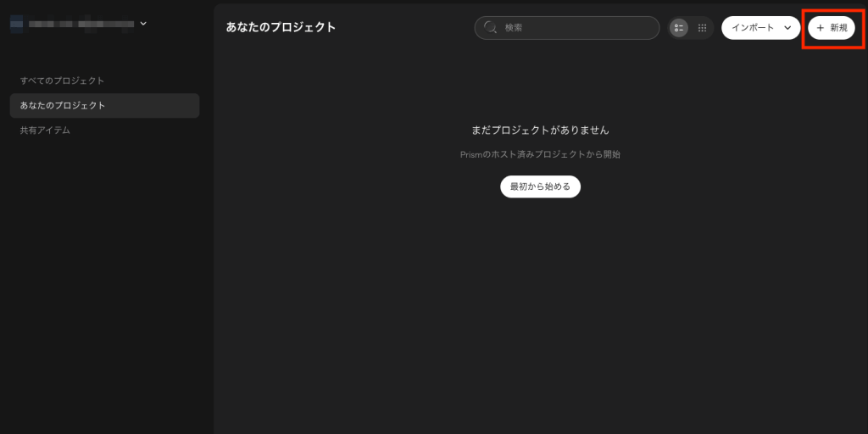Image resolution: width=868 pixels, height=434 pixels.
Task: Click the Prismのホスト済みプロジェクトから開始 subtitle
Action: coord(540,154)
